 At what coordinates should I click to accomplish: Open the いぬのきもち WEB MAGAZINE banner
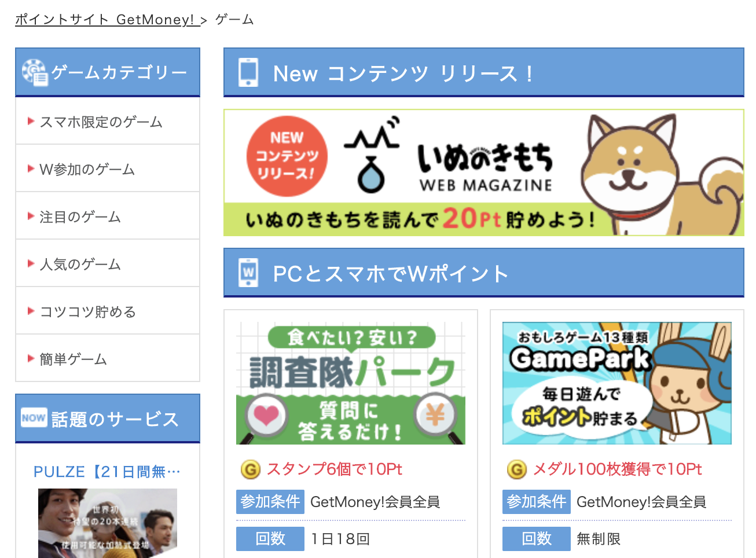pyautogui.click(x=484, y=172)
